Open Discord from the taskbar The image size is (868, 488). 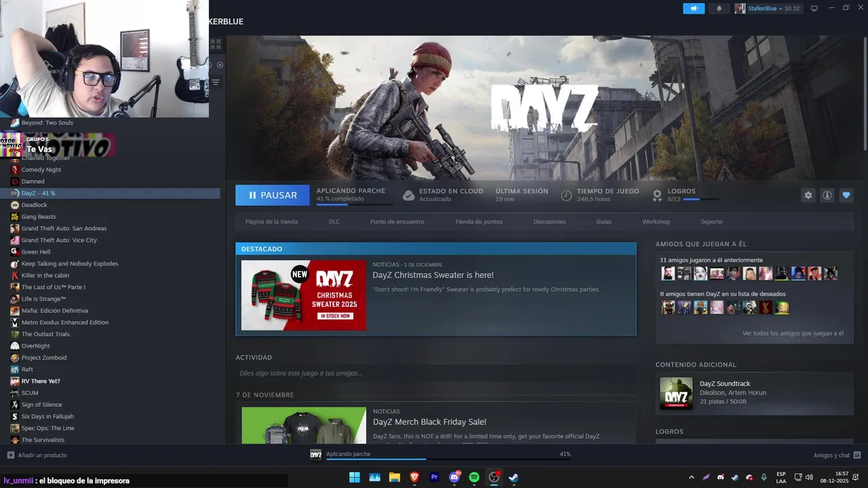454,477
